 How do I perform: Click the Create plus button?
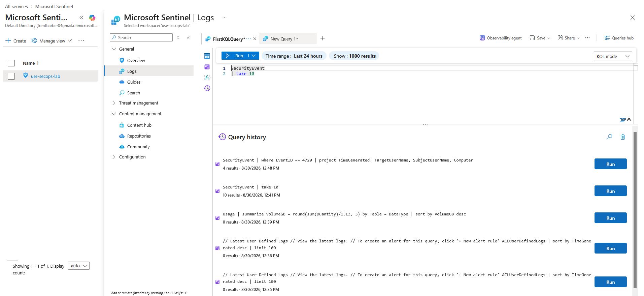(x=16, y=41)
